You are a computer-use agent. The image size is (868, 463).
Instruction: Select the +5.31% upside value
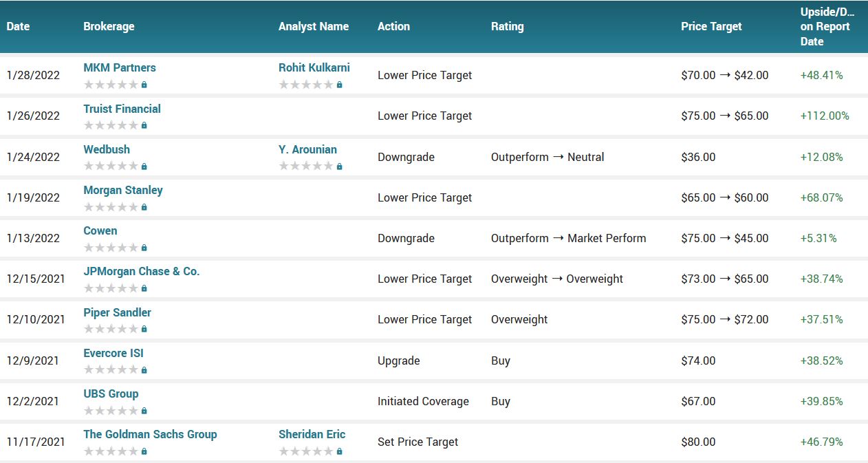click(x=818, y=238)
